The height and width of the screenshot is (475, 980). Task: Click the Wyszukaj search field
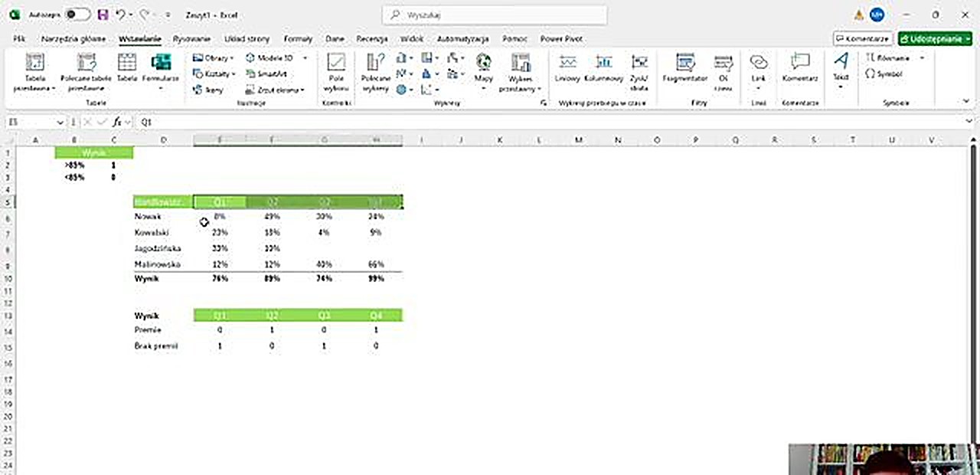point(494,15)
